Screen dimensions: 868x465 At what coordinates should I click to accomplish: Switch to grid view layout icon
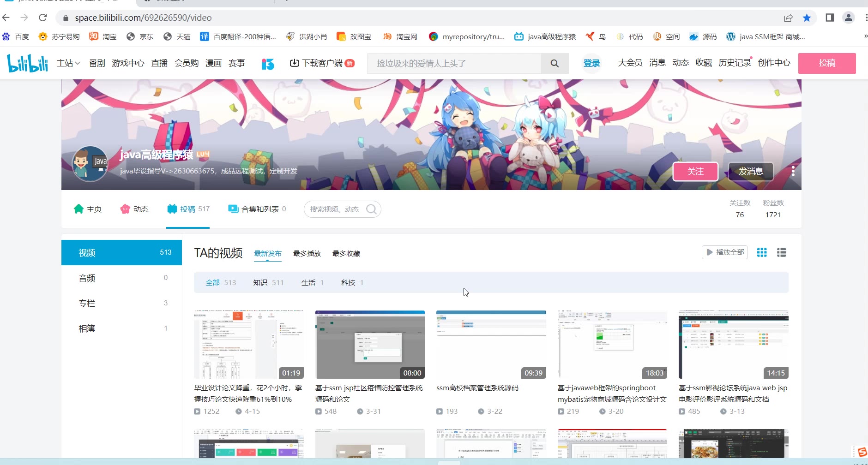(762, 252)
